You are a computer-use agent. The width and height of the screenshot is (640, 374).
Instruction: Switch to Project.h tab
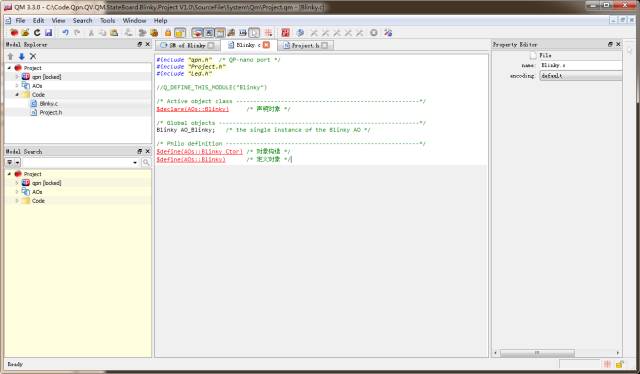coord(305,45)
